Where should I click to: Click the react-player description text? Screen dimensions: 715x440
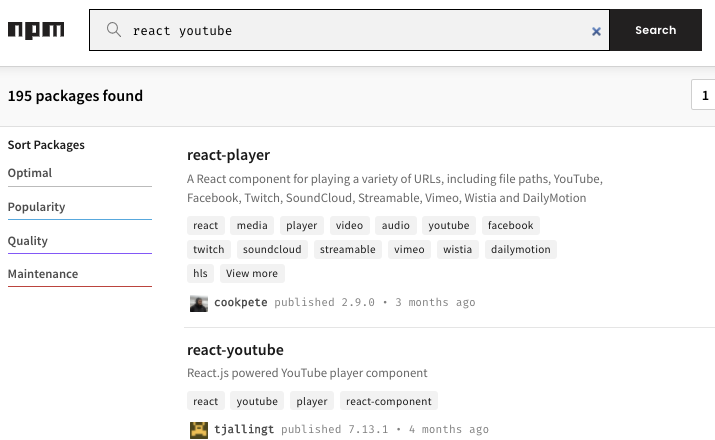pyautogui.click(x=395, y=188)
